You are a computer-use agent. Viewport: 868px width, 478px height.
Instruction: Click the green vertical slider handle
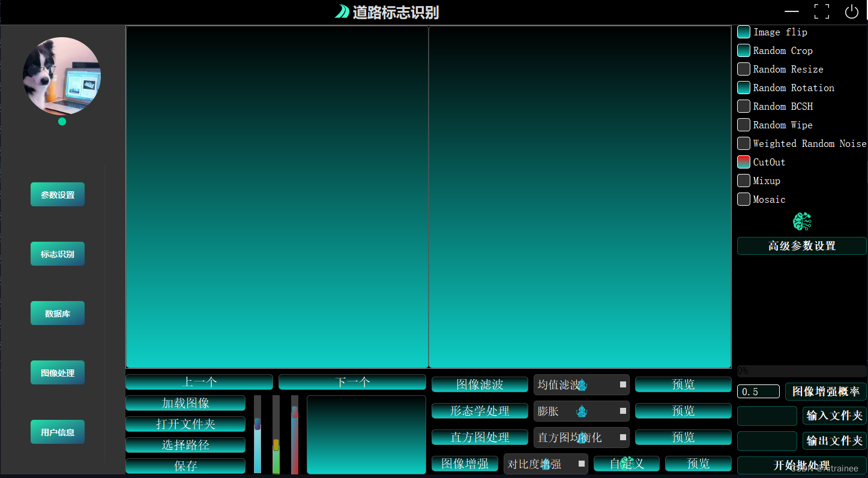(276, 445)
